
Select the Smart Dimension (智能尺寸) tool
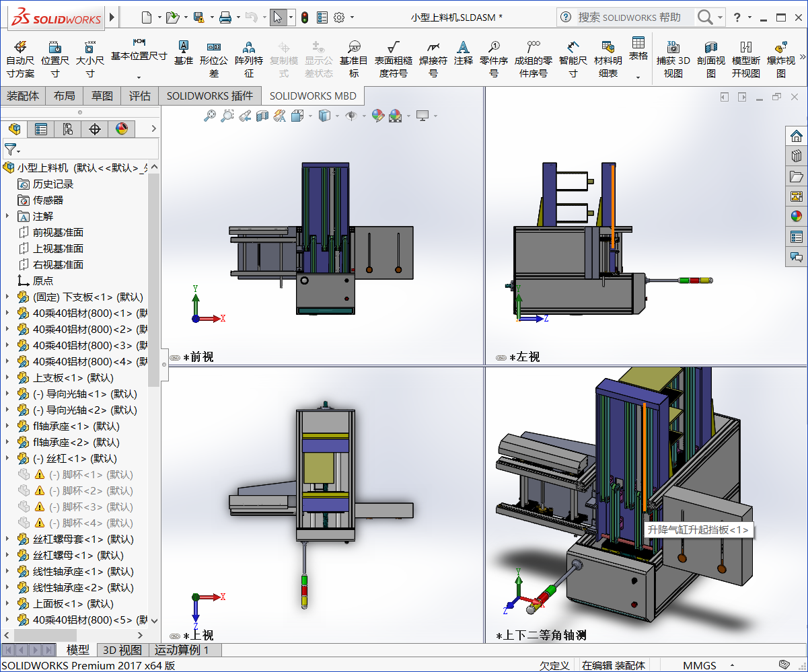tap(573, 59)
